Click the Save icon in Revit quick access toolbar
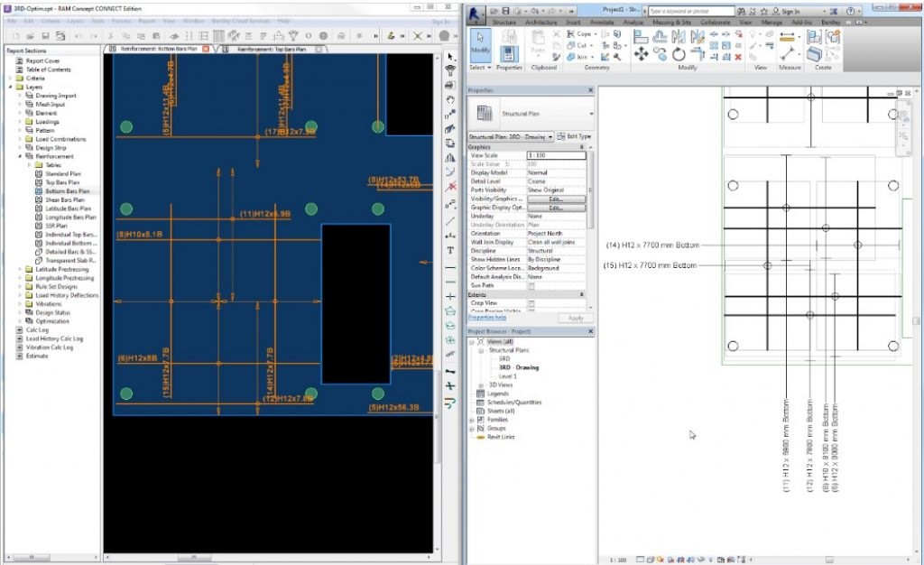Screen dimensions: 924x565 505,11
